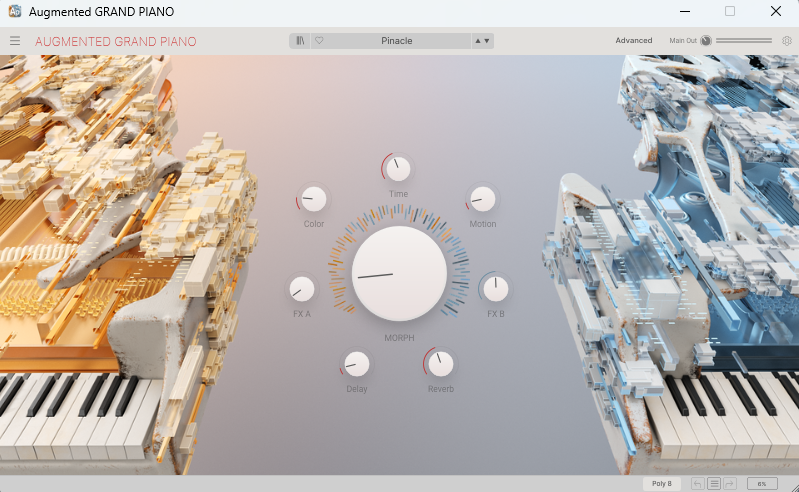The height and width of the screenshot is (492, 799).
Task: Click the undo arrow in status bar
Action: pyautogui.click(x=698, y=483)
